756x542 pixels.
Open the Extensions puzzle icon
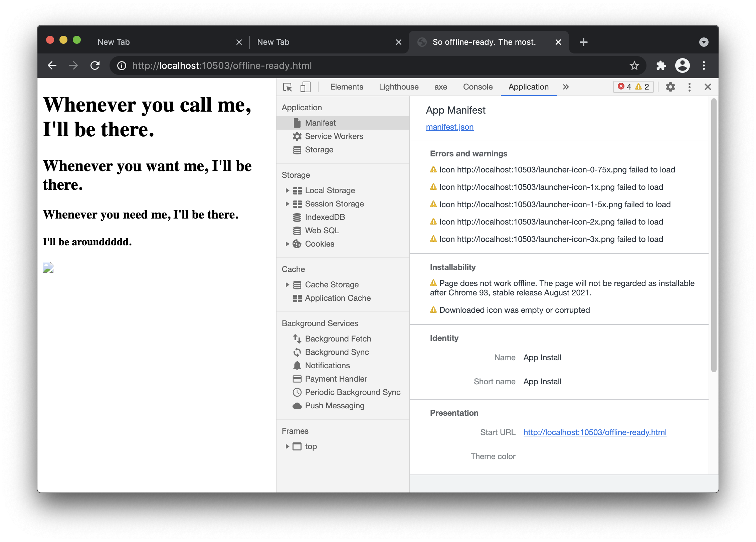point(661,65)
